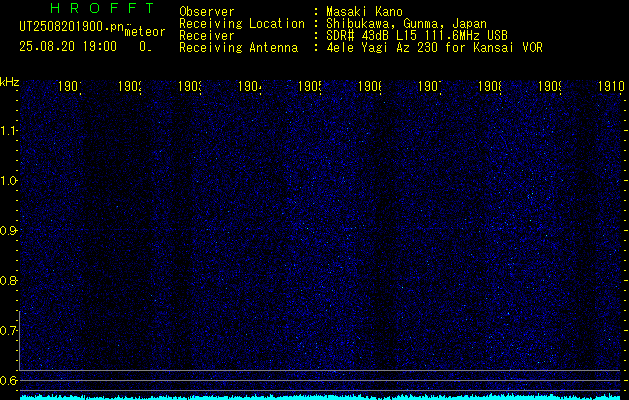Select '4ele Yagi Az 230 for Kansai VOR'
Viewport: 629px width, 400px height.
(x=434, y=48)
